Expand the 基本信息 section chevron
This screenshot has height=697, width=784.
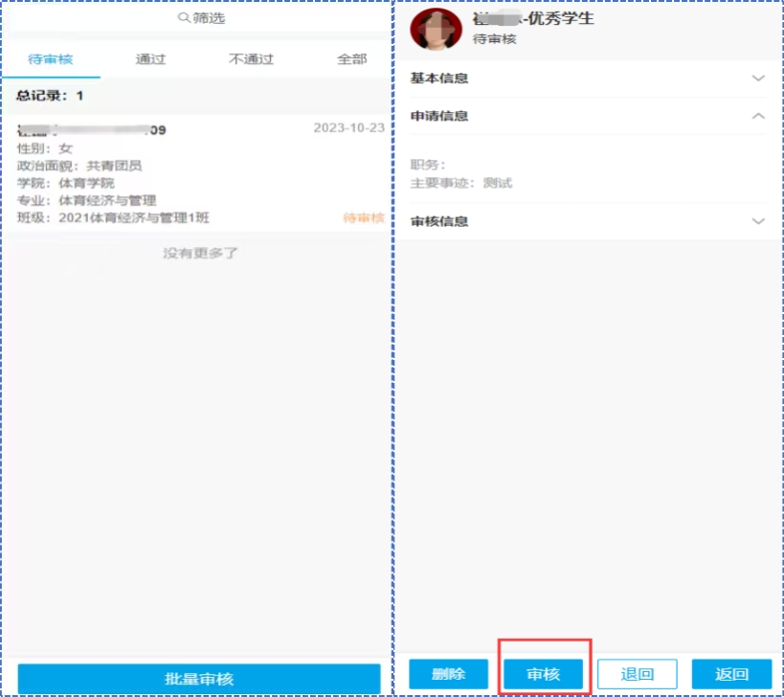pyautogui.click(x=758, y=79)
